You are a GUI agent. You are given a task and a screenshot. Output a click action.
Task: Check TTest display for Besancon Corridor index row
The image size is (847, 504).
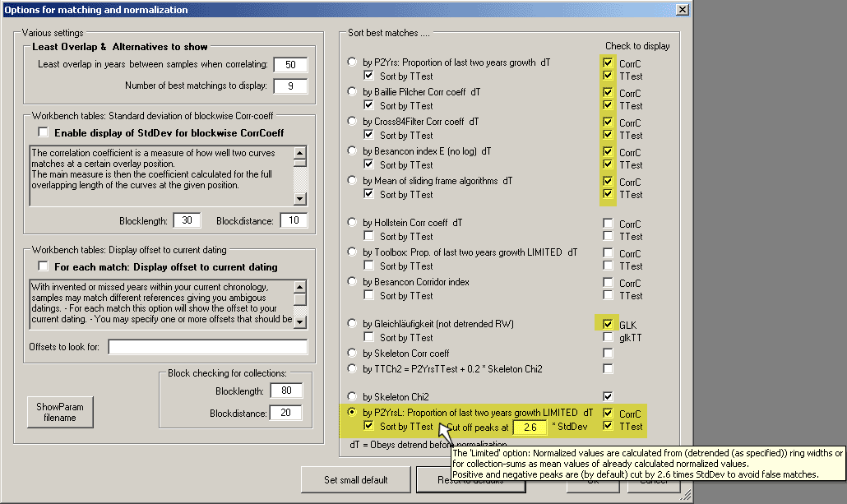(x=609, y=295)
